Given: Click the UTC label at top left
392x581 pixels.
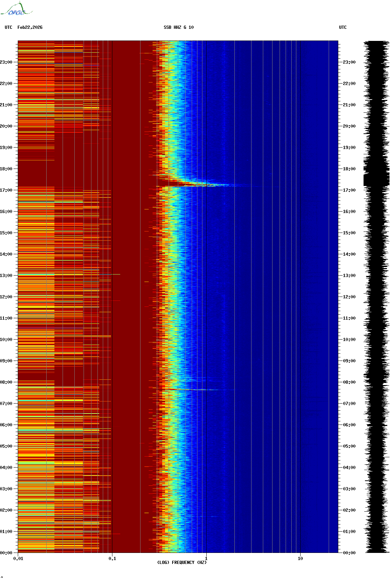Looking at the screenshot, I should point(9,27).
